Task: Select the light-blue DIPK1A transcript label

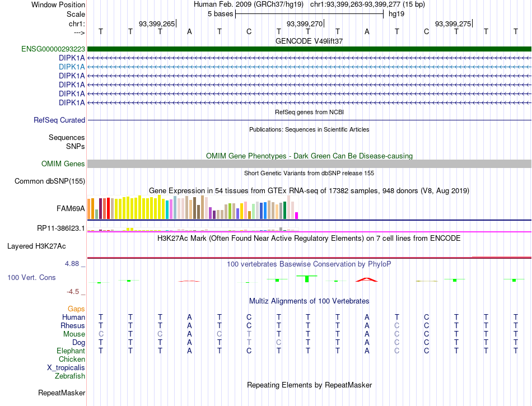Action: (72, 67)
